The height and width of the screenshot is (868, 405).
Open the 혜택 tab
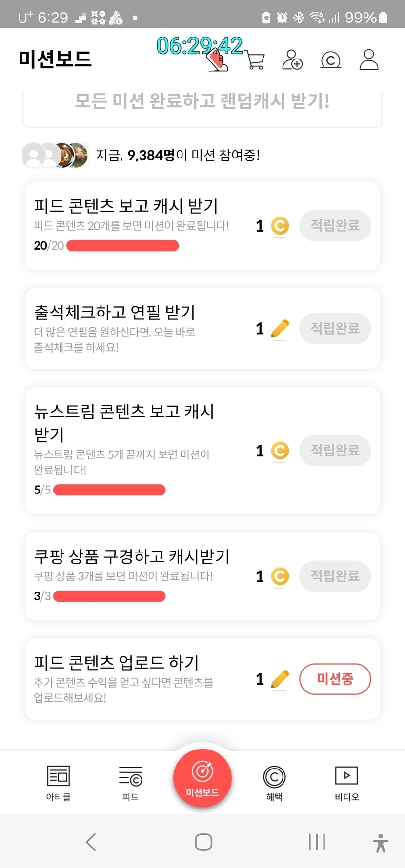click(274, 783)
